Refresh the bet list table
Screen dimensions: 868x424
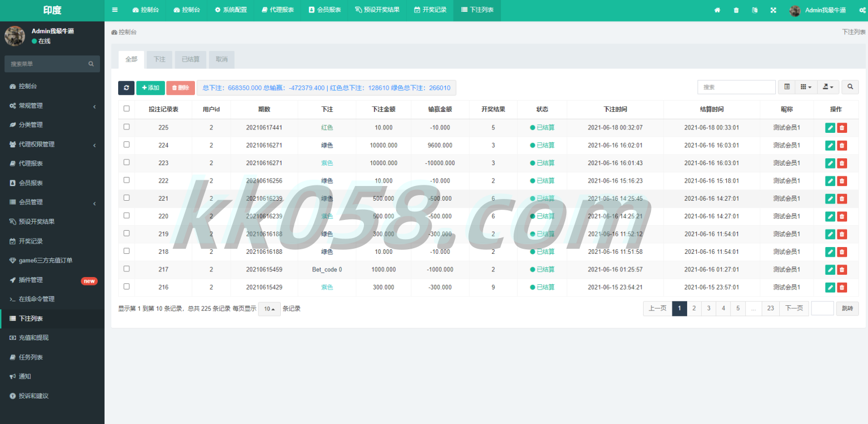[126, 88]
